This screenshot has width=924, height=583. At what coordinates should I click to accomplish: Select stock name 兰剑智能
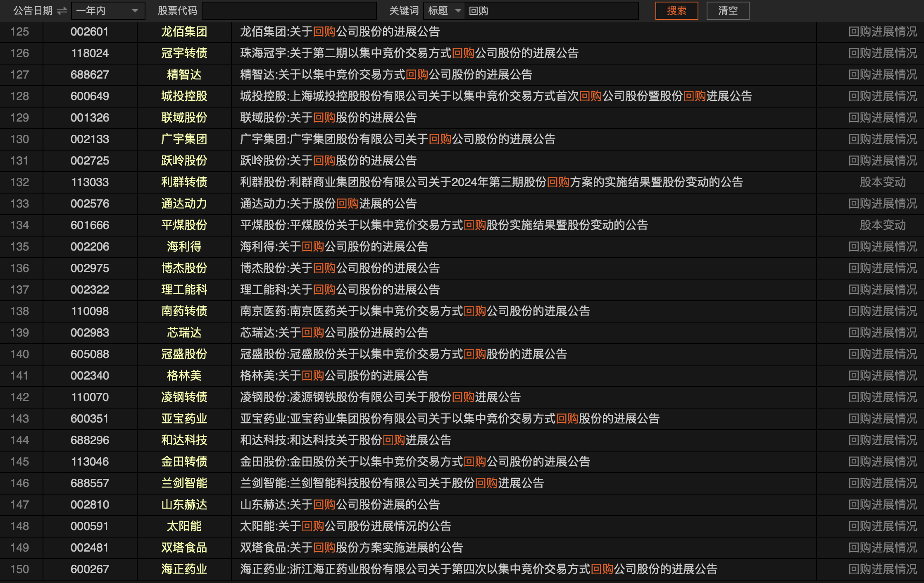point(184,483)
